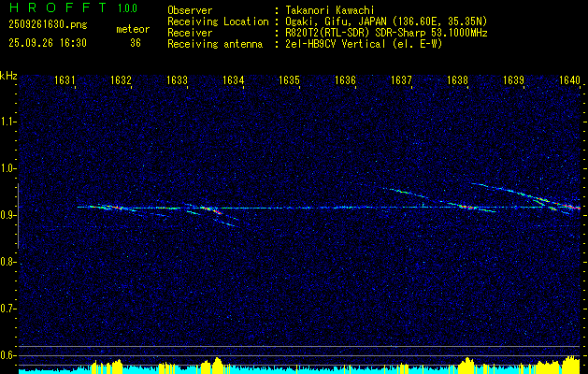Select the 0.7 kHz axis label
The height and width of the screenshot is (374, 588).
pyautogui.click(x=7, y=309)
